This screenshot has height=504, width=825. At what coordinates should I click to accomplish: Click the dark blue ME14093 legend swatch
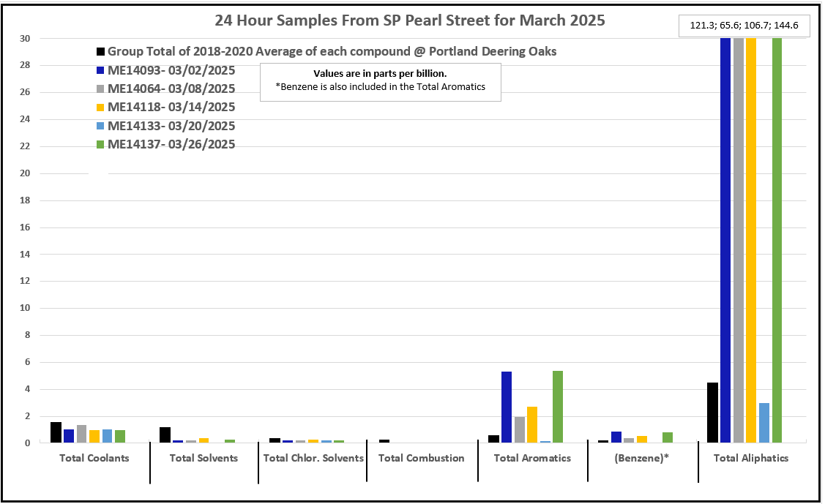click(x=101, y=71)
